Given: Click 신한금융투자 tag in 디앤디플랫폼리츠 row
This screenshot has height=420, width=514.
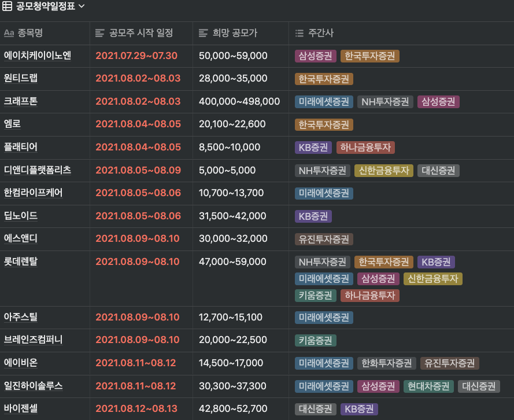Looking at the screenshot, I should pos(384,171).
